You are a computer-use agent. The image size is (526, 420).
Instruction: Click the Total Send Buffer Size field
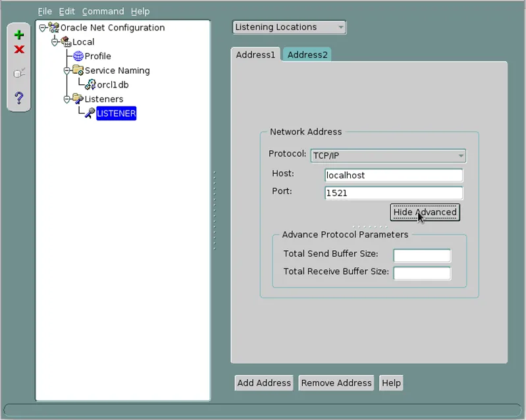click(x=422, y=255)
